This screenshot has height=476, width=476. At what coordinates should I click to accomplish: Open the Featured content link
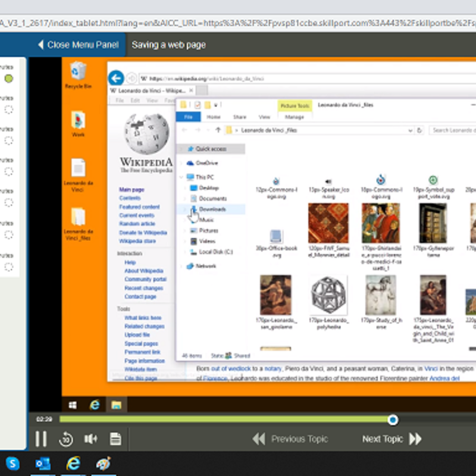(x=139, y=206)
